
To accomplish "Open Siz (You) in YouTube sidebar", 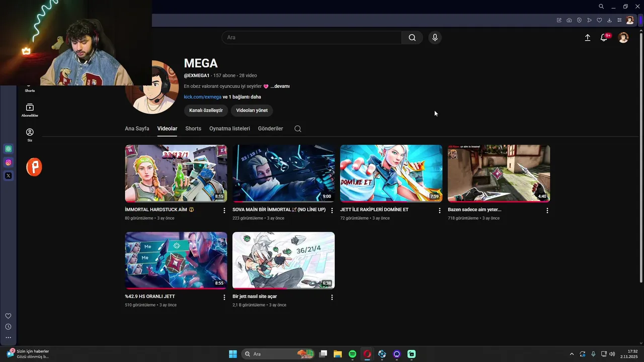I will pos(30,135).
